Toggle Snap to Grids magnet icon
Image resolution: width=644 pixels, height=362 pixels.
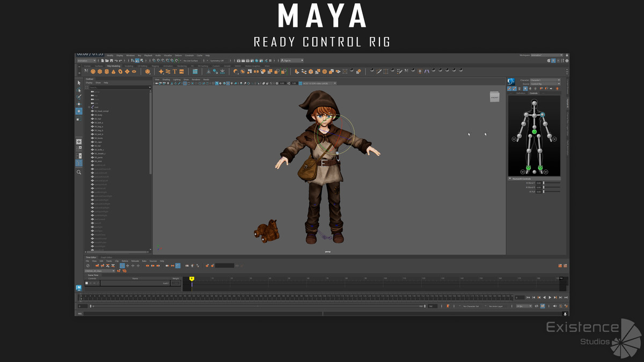[153, 61]
